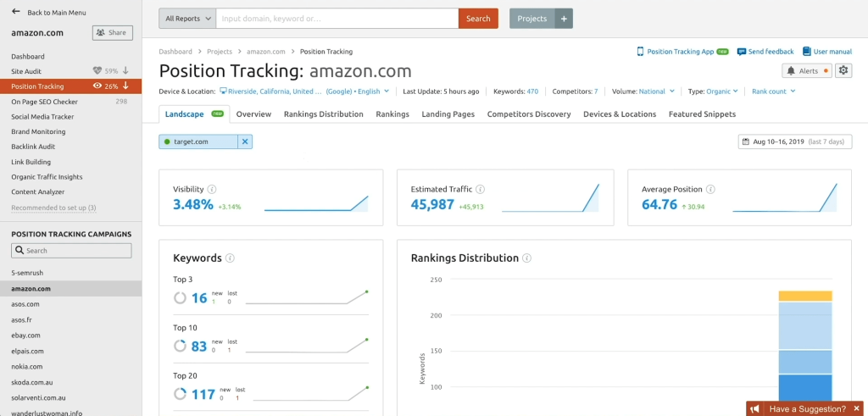Viewport: 868px width, 416px height.
Task: Open the settings gear icon
Action: (x=843, y=70)
